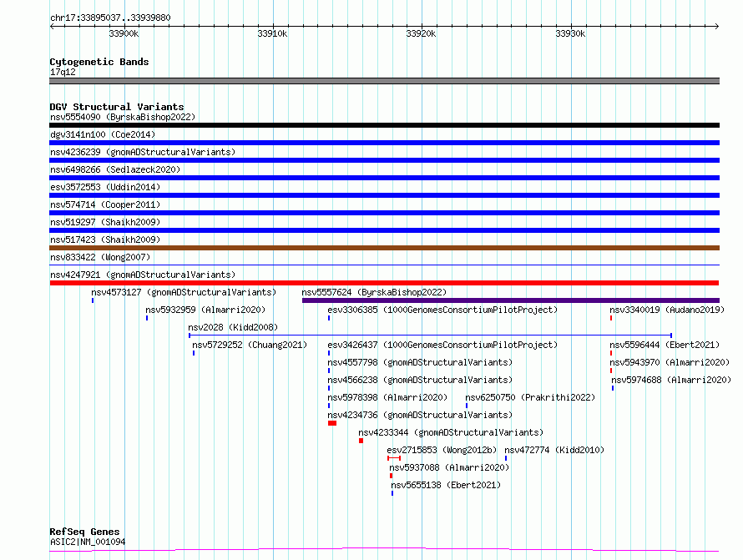Click the nsv517423 (Shaikh2009) label
Viewport: 743px width, 560px height.
click(105, 240)
